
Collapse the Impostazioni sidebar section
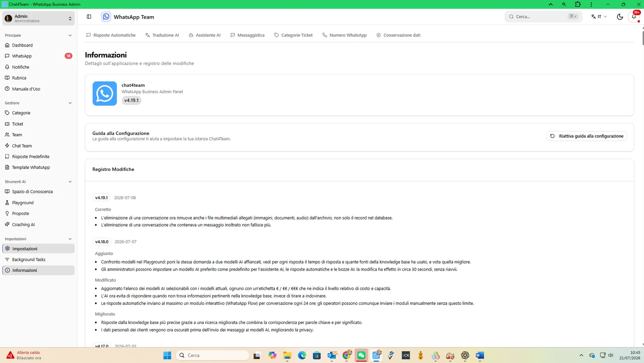38,239
